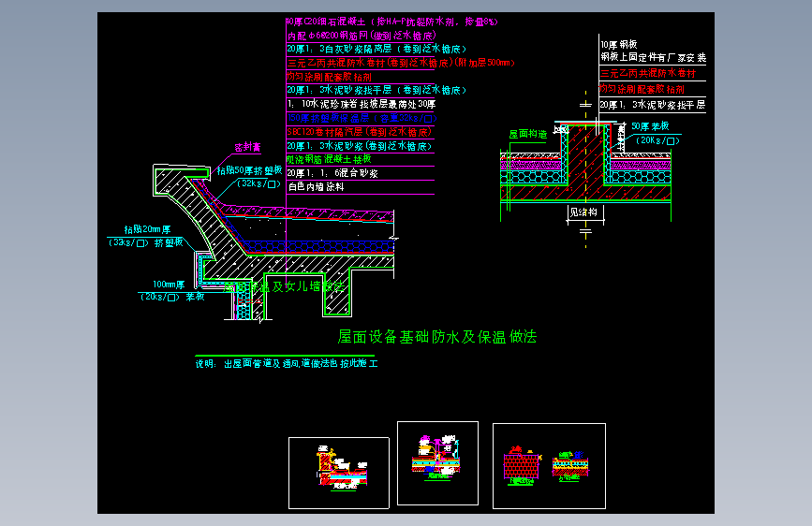Click the red-hatched equipment base column
This screenshot has width=812, height=526.
pos(585,155)
